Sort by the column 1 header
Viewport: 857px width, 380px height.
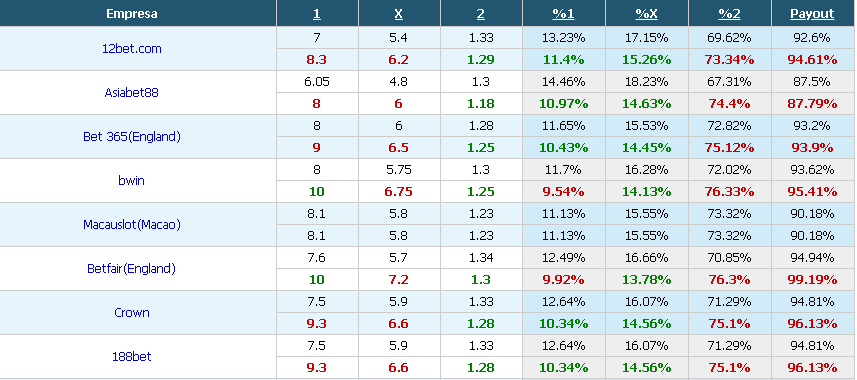coord(316,14)
